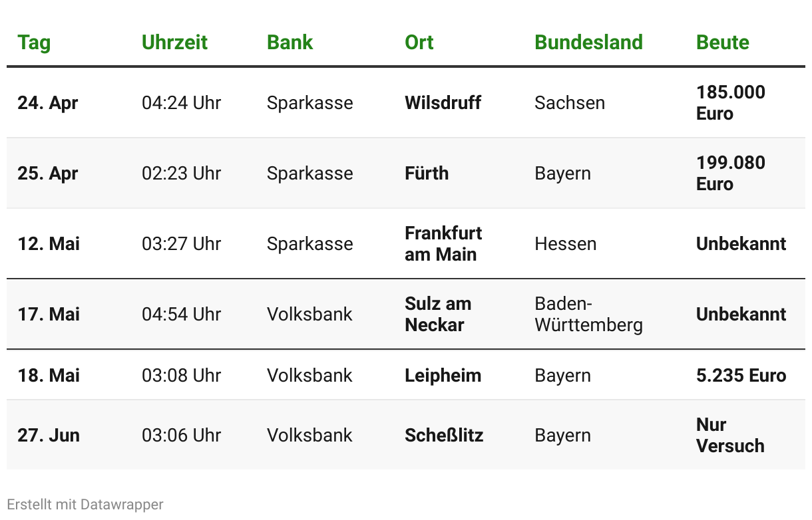
Task: Select the 199.080 Euro cell
Action: (x=731, y=174)
